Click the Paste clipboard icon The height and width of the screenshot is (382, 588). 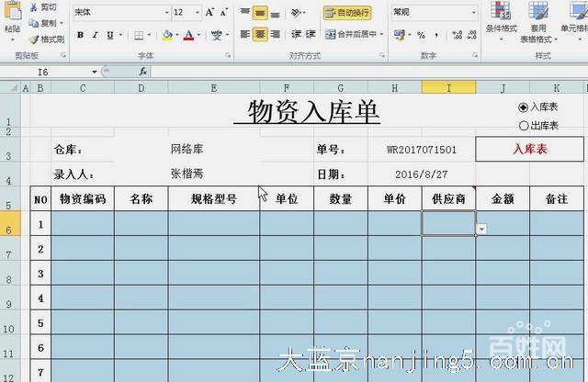pyautogui.click(x=12, y=11)
